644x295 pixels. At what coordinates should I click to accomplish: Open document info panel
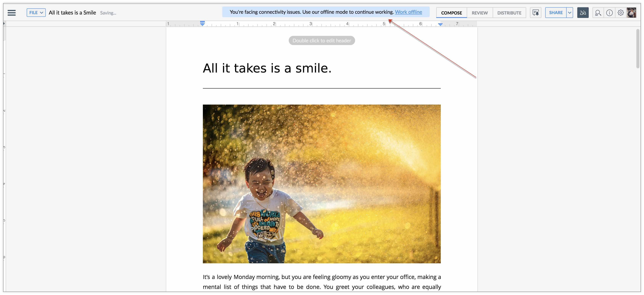click(x=609, y=13)
